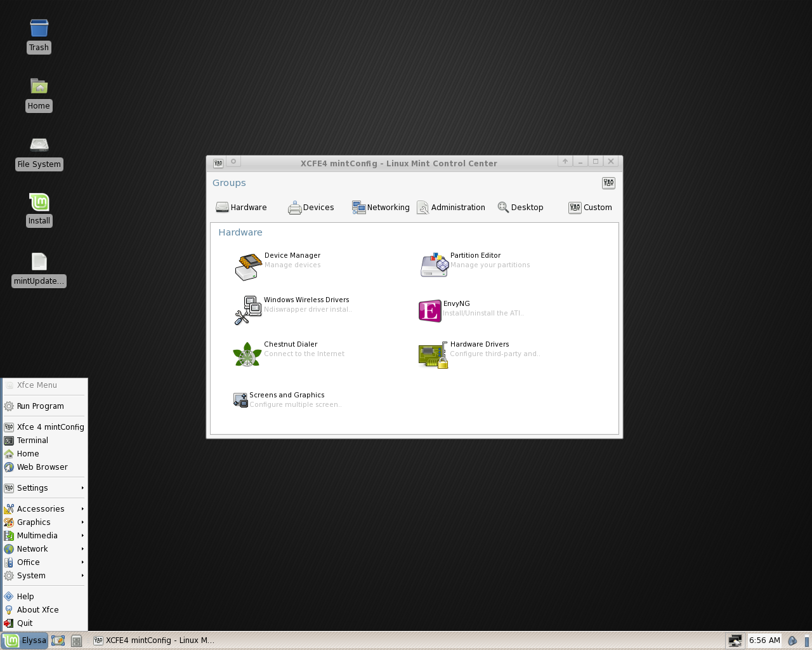The image size is (812, 650).
Task: Click the Groups heading text
Action: point(229,183)
